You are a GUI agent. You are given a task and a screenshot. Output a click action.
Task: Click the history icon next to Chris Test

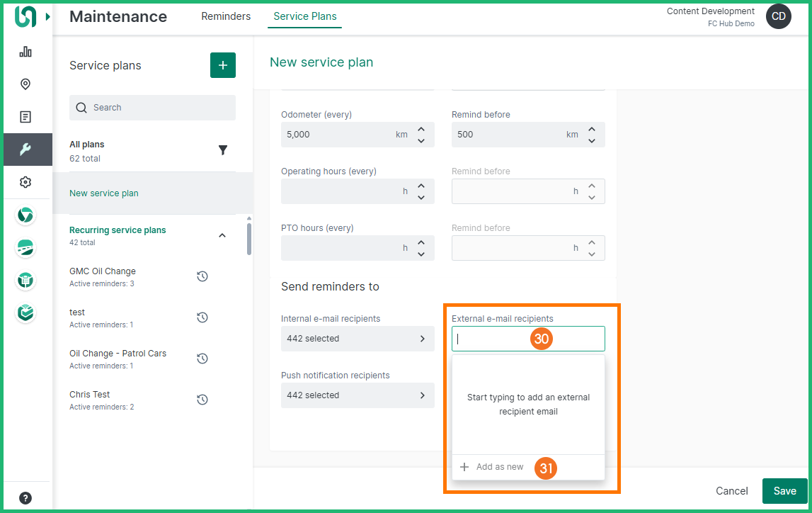(202, 400)
